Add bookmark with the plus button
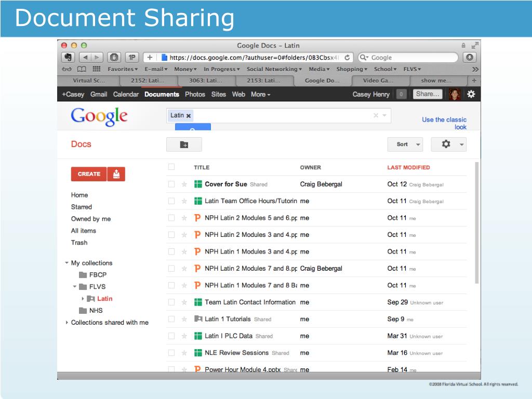Screen dimensions: 532x399 click(150, 57)
